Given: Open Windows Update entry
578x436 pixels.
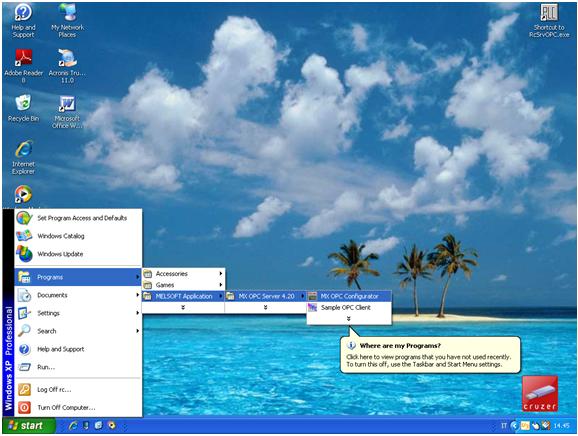Looking at the screenshot, I should [78, 254].
